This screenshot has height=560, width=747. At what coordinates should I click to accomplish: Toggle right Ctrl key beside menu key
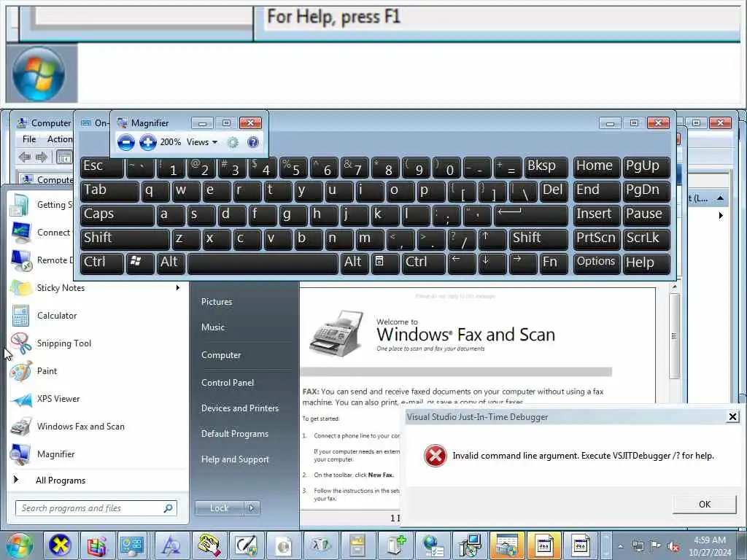(424, 263)
